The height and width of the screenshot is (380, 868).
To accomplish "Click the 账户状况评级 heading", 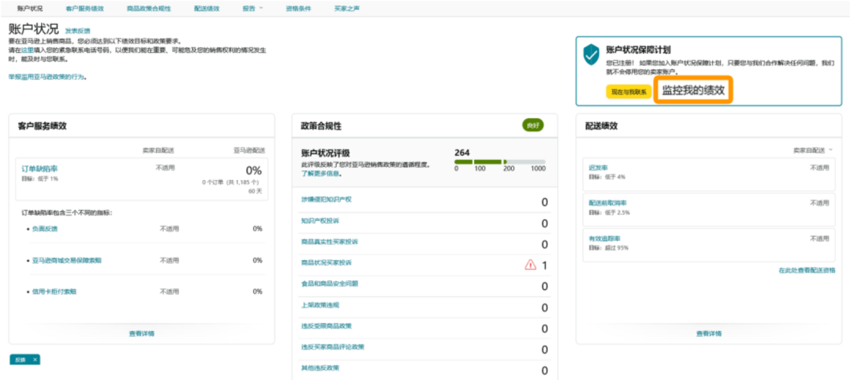I will [x=325, y=153].
